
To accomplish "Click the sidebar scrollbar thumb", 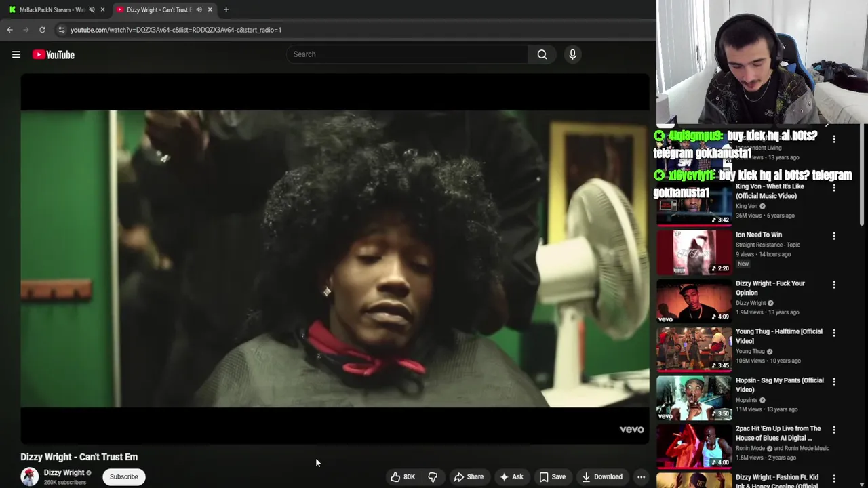I will [x=862, y=176].
